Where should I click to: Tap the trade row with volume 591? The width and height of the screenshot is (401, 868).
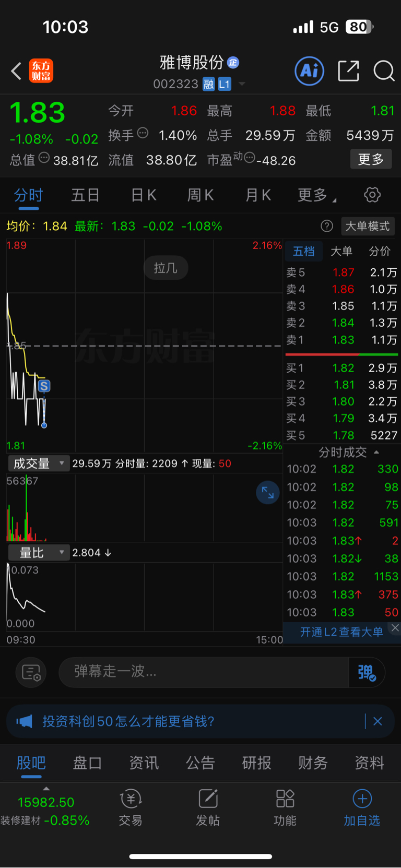pos(343,523)
